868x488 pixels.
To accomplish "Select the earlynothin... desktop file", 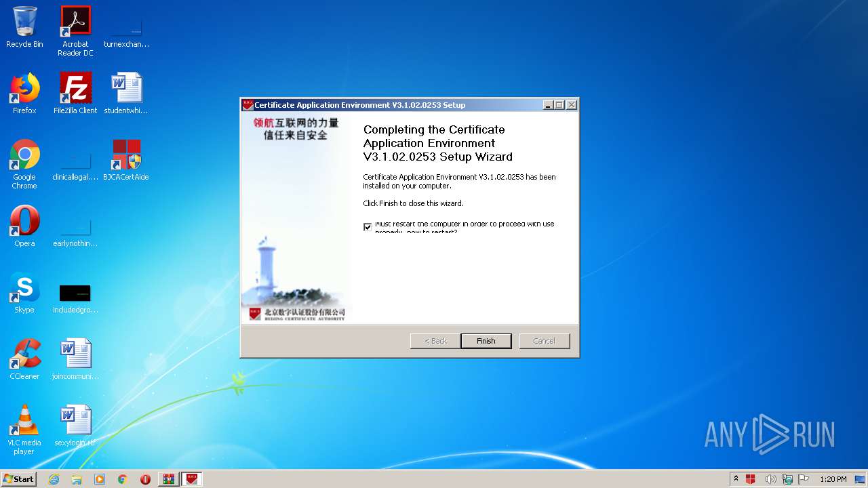I will (75, 231).
